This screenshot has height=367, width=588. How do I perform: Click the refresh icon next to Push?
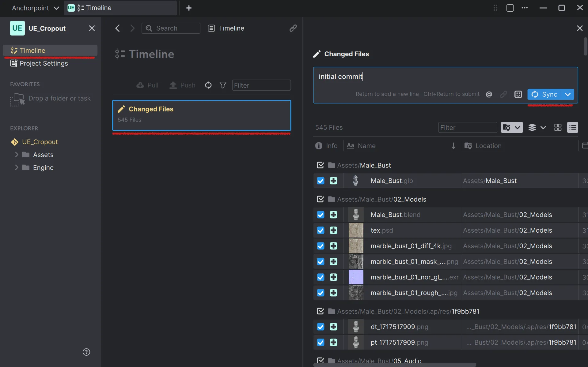(208, 85)
